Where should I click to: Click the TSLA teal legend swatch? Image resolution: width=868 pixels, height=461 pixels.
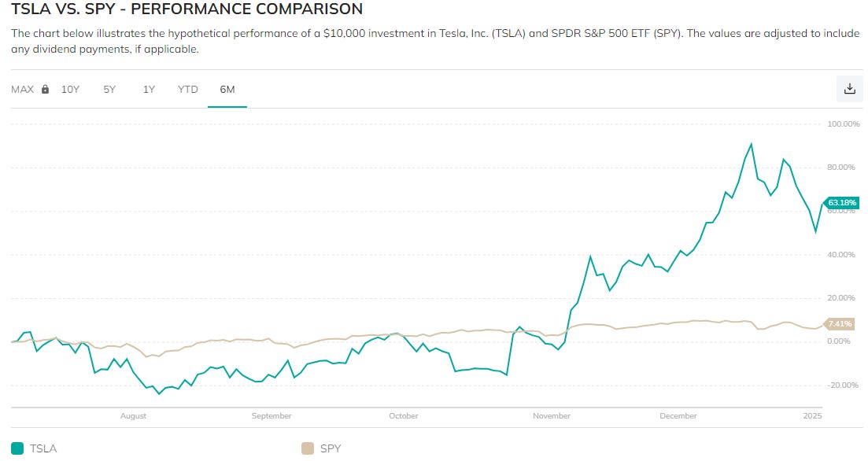point(17,448)
